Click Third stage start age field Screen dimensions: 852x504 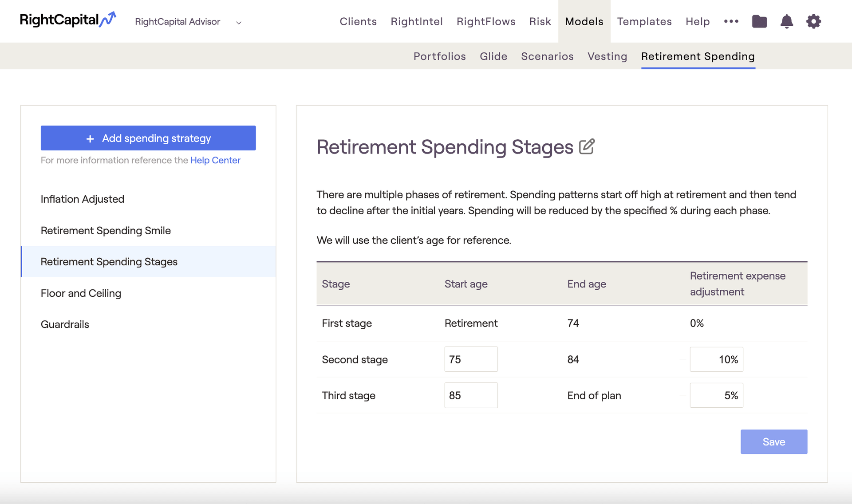pos(471,395)
